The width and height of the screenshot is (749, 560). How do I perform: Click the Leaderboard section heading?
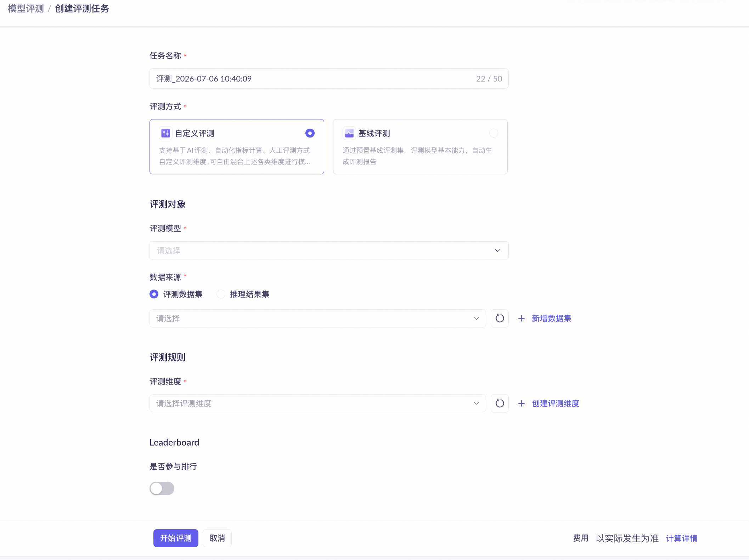click(x=174, y=442)
